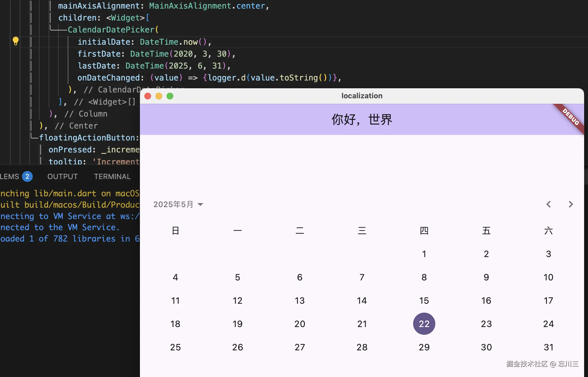Click the red close window button
The image size is (588, 377).
tap(148, 96)
